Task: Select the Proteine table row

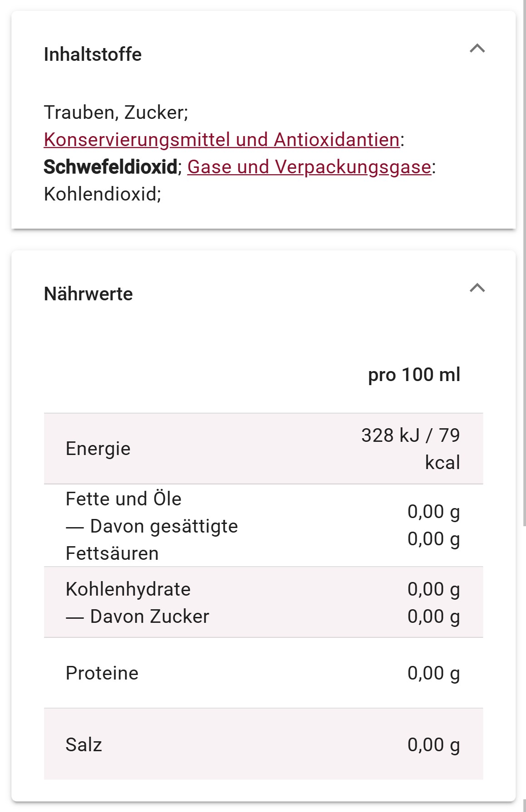Action: click(263, 673)
